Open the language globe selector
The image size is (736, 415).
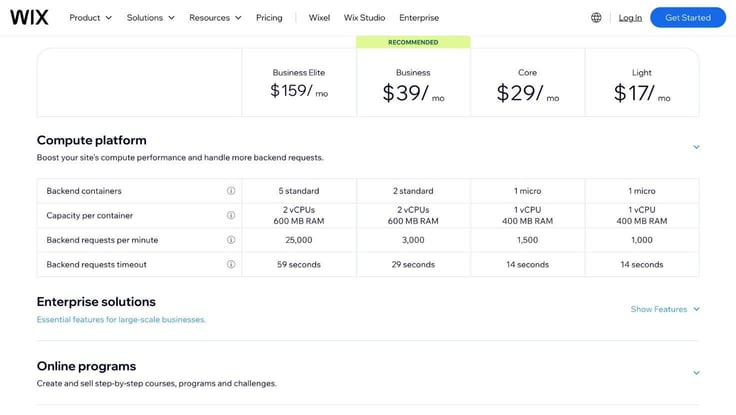point(596,17)
